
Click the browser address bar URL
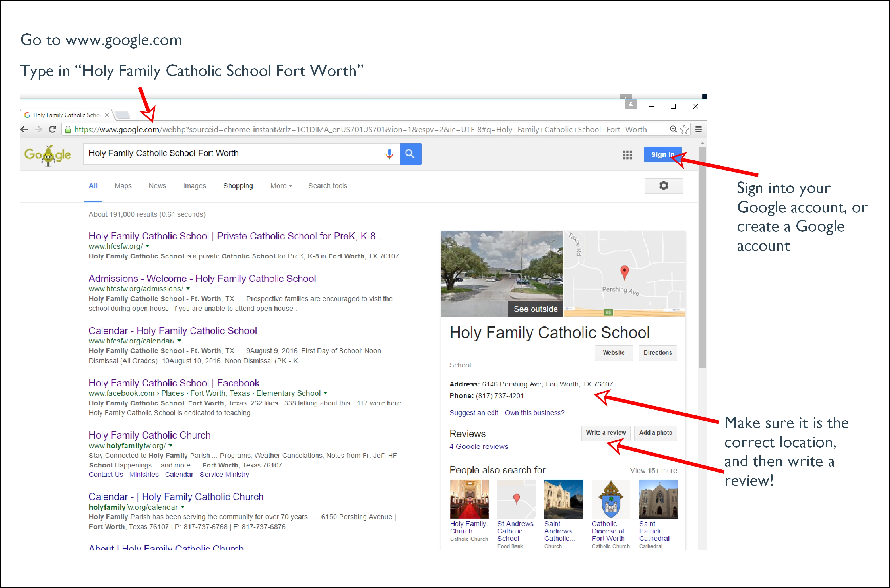(360, 129)
